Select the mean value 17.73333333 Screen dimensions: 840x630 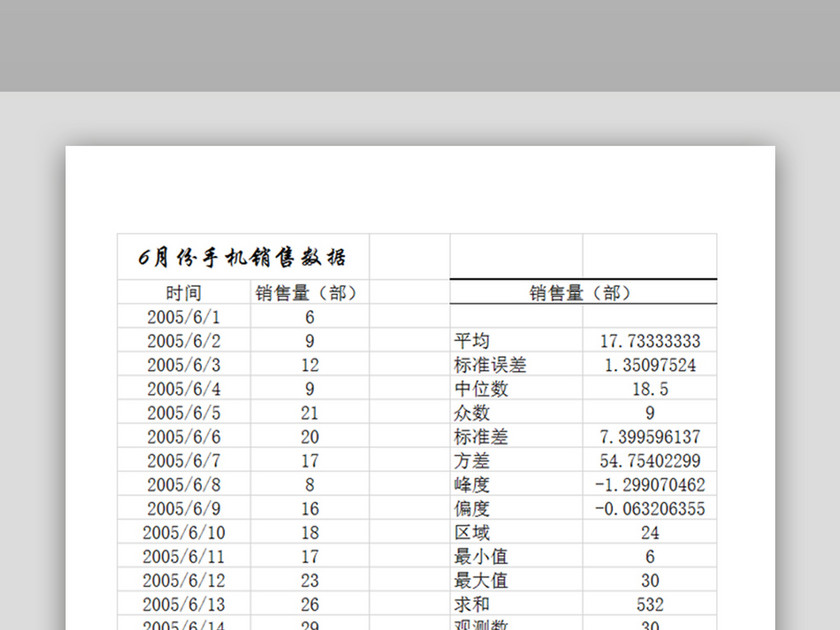650,341
